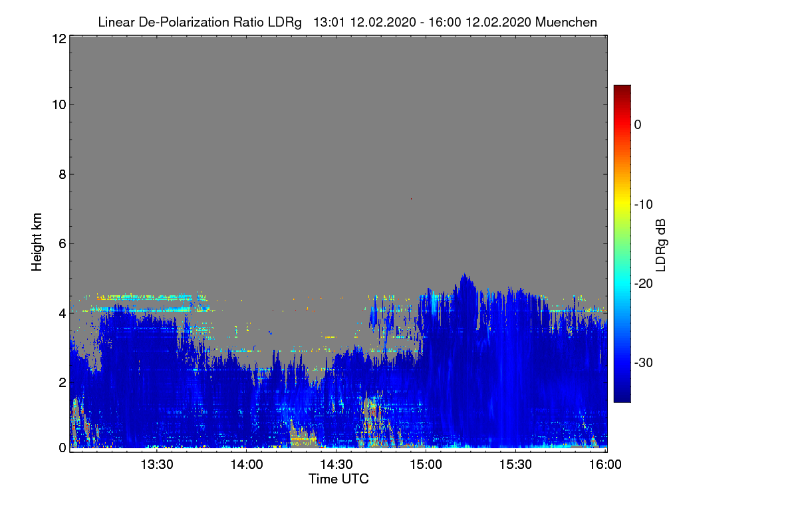Click the colorbar value -20

[x=644, y=283]
